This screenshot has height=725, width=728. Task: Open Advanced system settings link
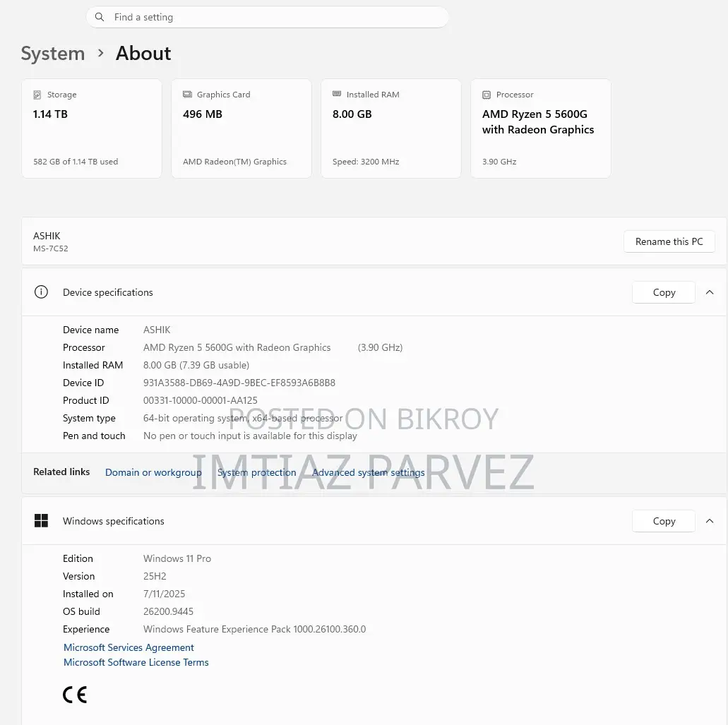pos(368,472)
